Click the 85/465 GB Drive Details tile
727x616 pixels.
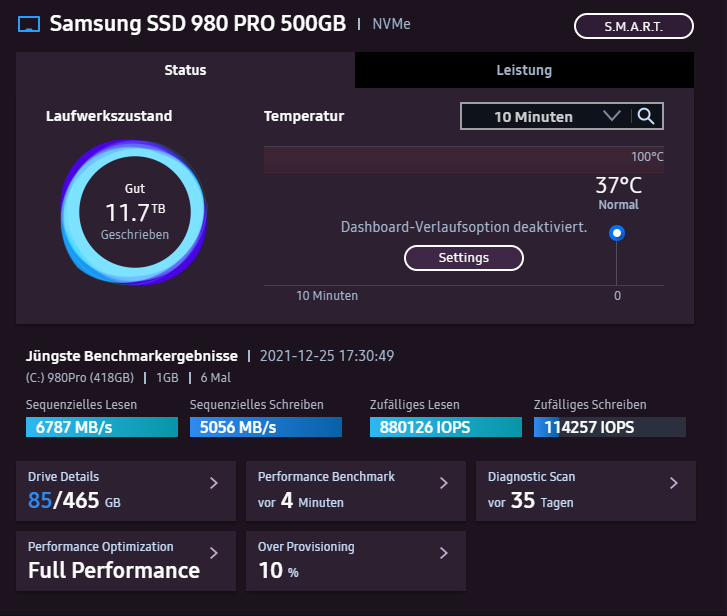coord(126,491)
